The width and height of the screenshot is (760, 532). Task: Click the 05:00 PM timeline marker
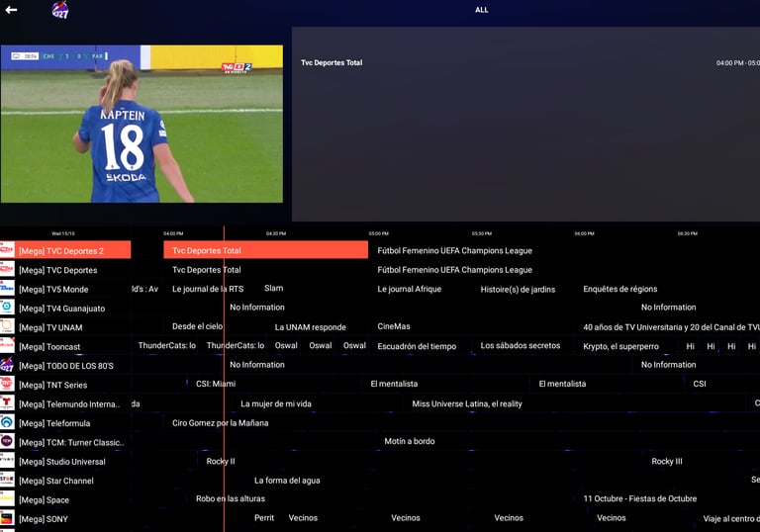click(379, 233)
